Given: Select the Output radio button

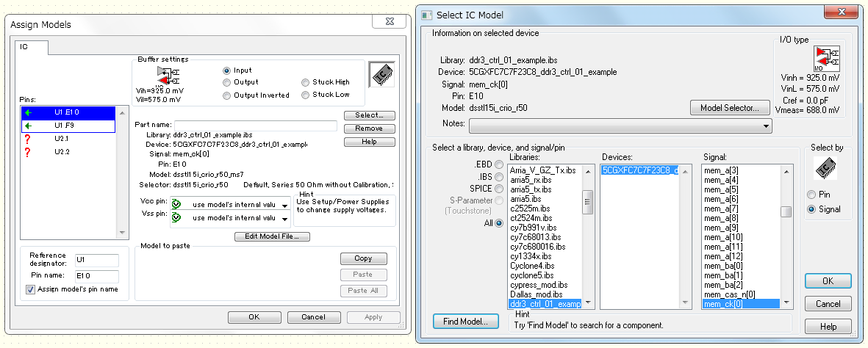Looking at the screenshot, I should 226,82.
